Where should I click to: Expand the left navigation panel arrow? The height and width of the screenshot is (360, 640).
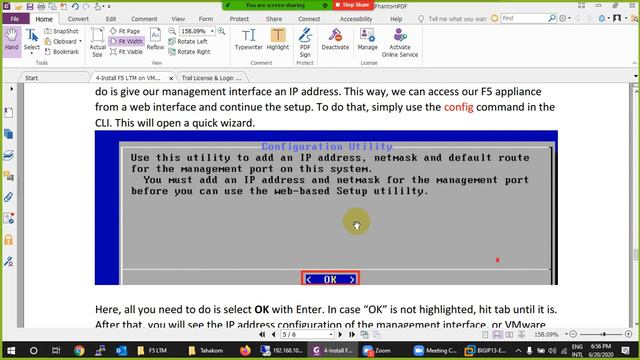pos(11,89)
